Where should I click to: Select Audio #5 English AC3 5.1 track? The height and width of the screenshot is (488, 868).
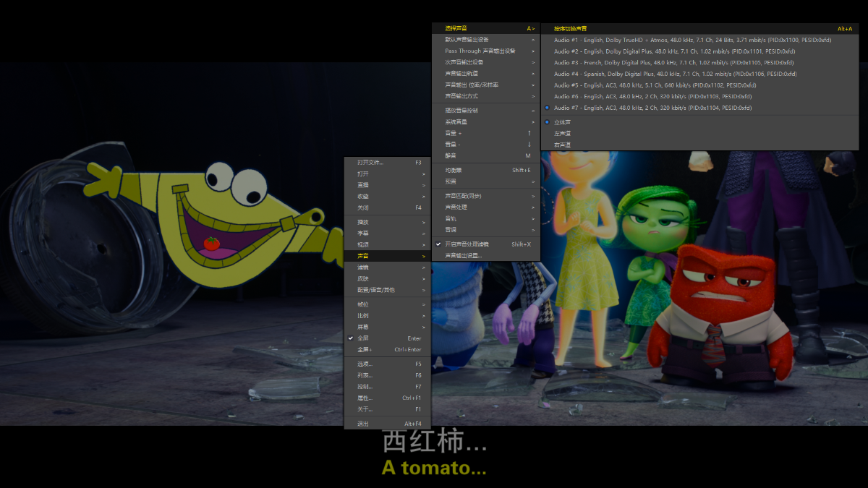[x=655, y=85]
